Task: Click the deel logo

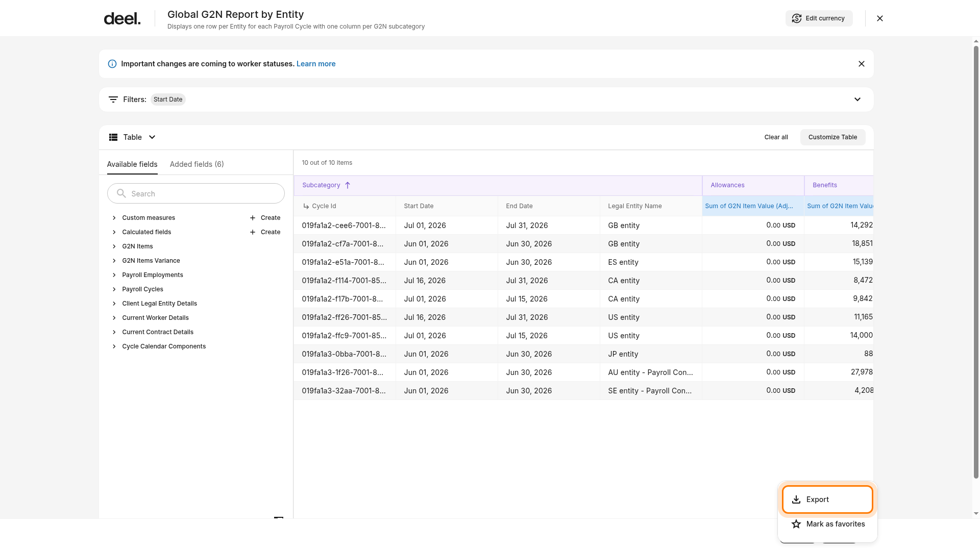Action: (x=122, y=19)
